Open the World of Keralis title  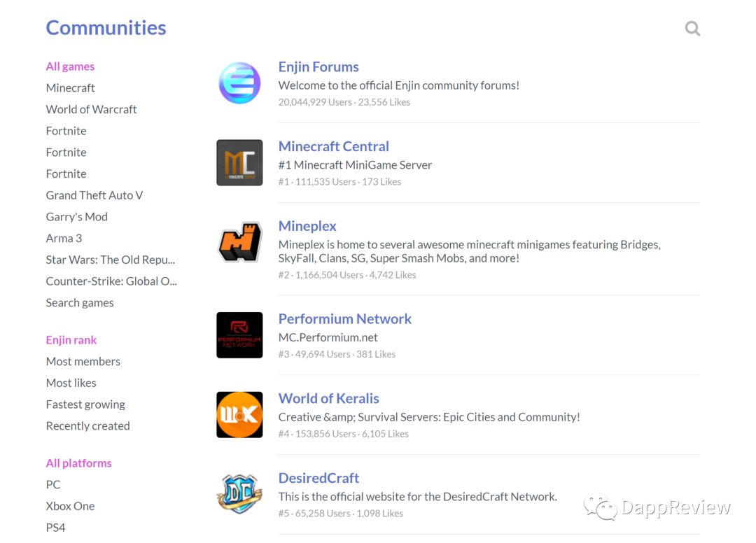click(x=329, y=398)
